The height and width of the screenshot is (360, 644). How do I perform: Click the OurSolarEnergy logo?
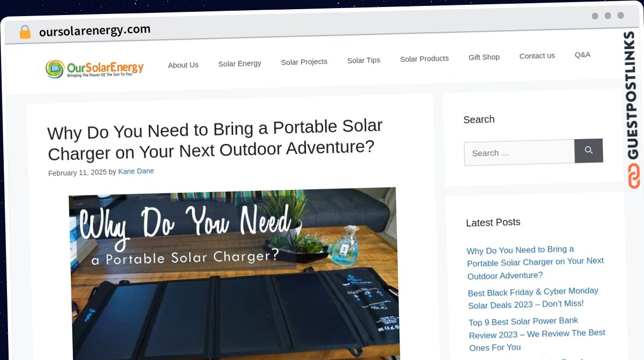[94, 69]
